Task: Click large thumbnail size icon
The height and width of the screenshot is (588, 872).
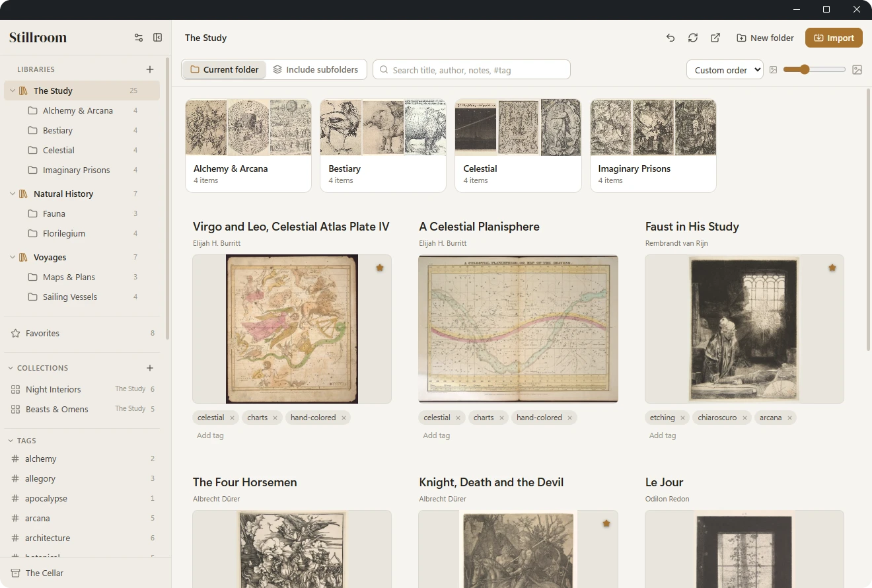Action: pos(857,70)
